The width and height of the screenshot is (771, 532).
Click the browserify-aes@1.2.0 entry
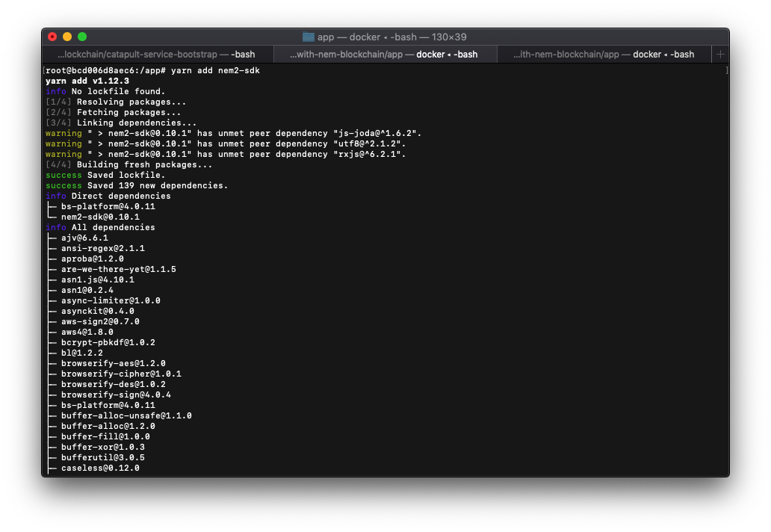(113, 363)
